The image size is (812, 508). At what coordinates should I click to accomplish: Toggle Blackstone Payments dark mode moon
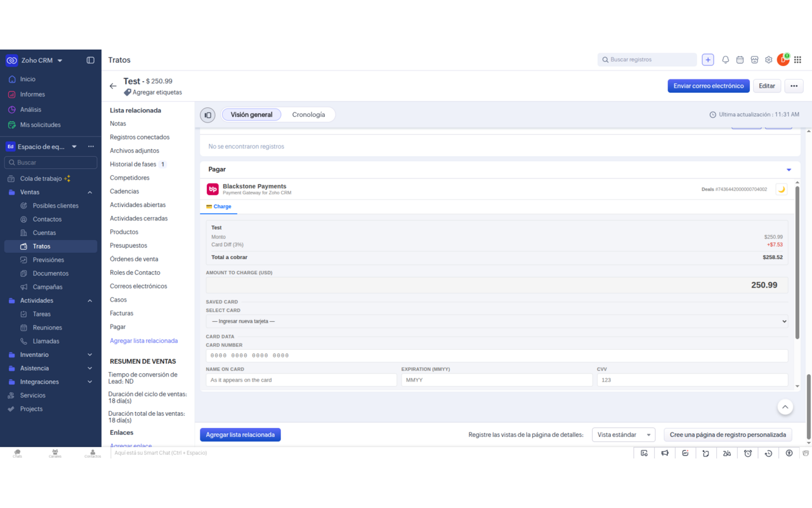point(782,189)
